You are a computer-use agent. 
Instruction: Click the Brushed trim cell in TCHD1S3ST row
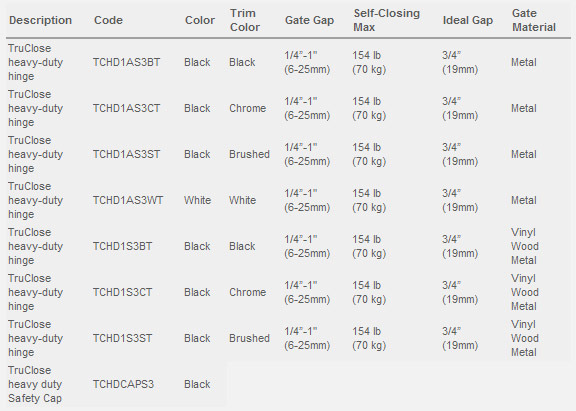tap(249, 338)
